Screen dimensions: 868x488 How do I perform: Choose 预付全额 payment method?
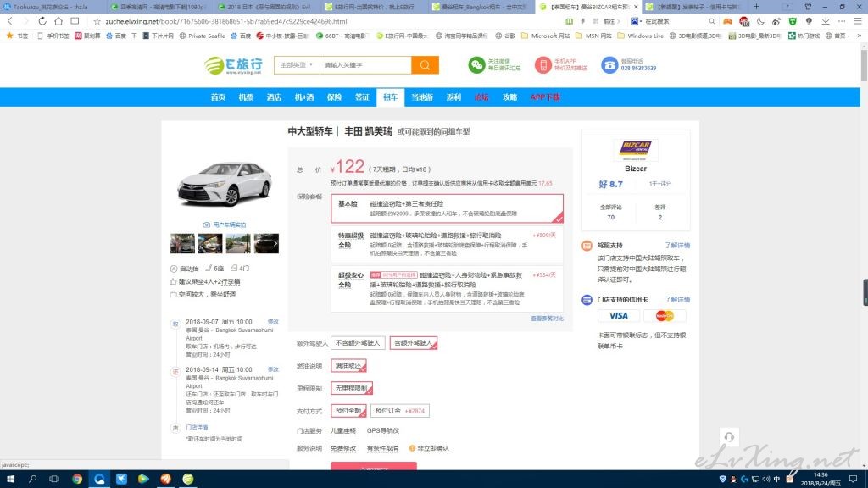click(x=348, y=411)
